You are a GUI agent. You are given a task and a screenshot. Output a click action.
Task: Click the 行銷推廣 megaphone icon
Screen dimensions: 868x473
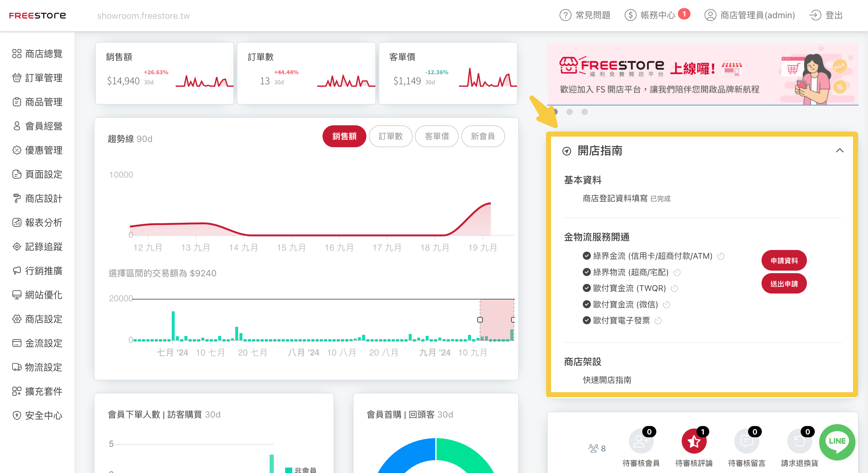tap(17, 271)
